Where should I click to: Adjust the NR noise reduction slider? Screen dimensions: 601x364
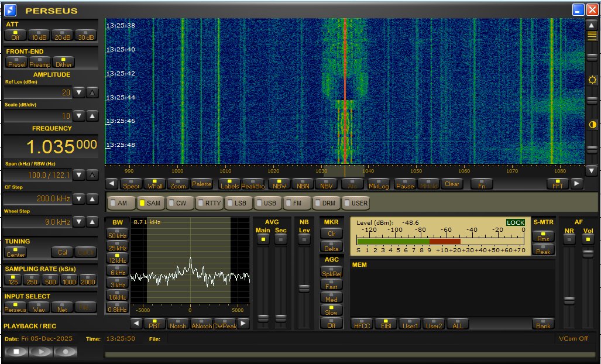[x=569, y=300]
